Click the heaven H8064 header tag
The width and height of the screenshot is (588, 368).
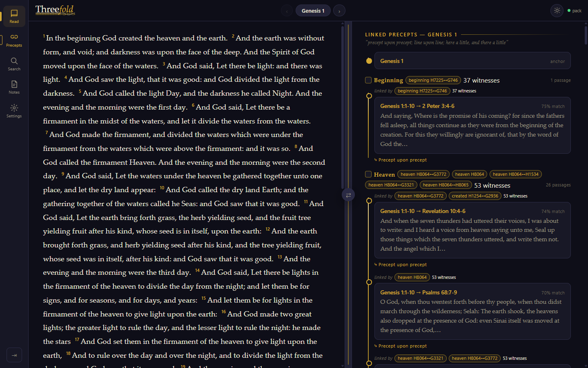point(470,174)
